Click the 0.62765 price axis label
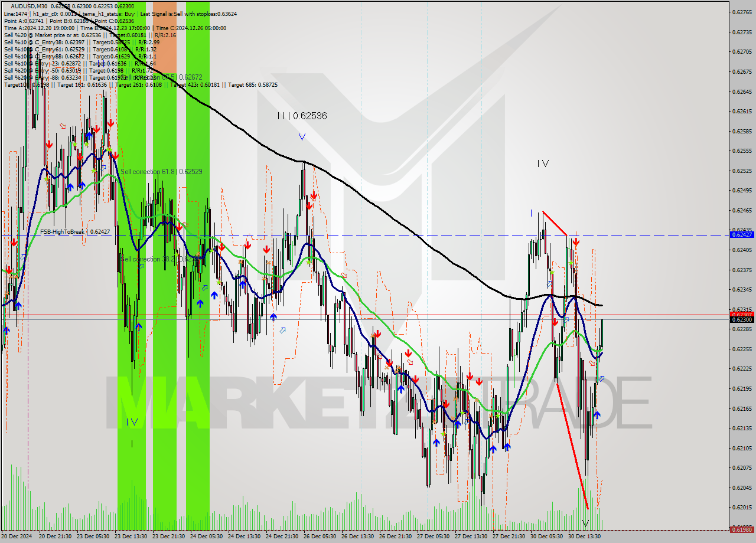The width and height of the screenshot is (756, 543). pos(742,12)
